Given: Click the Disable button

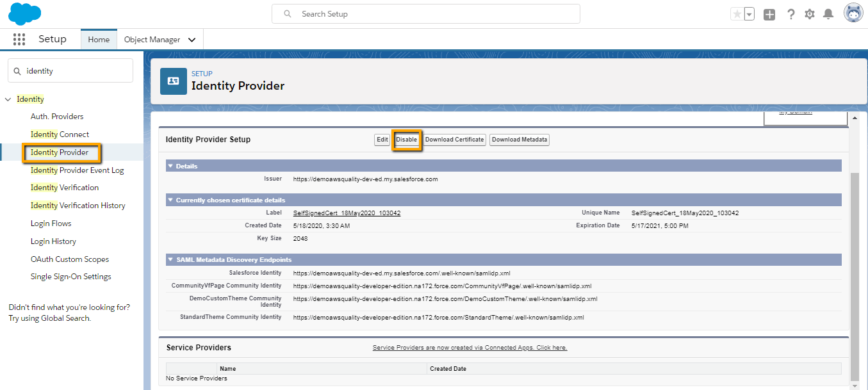Looking at the screenshot, I should click(x=407, y=140).
